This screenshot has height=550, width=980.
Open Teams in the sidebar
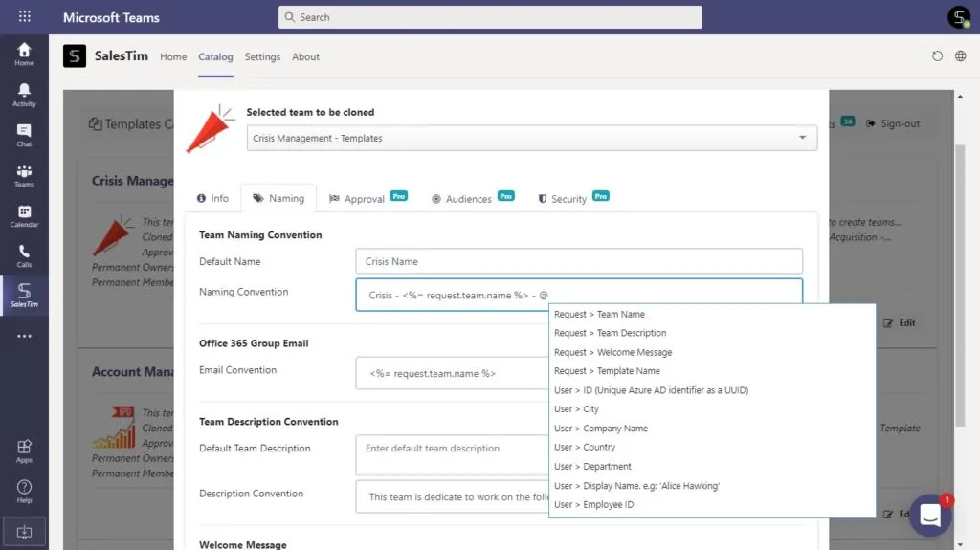(x=24, y=176)
